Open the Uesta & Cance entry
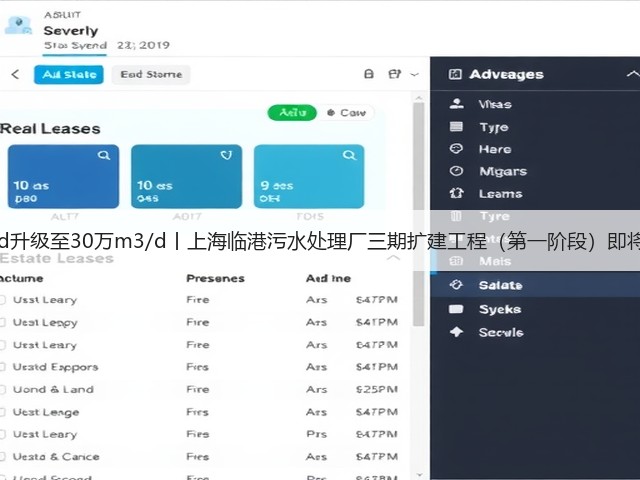This screenshot has width=640, height=480. pos(56,457)
